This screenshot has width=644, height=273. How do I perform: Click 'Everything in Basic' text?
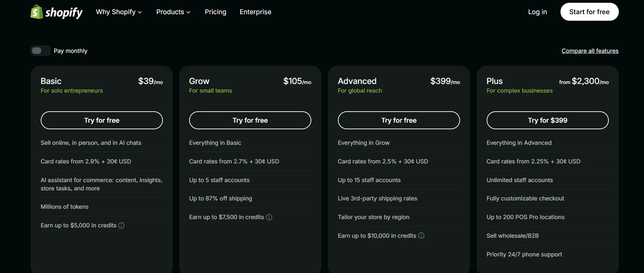215,143
